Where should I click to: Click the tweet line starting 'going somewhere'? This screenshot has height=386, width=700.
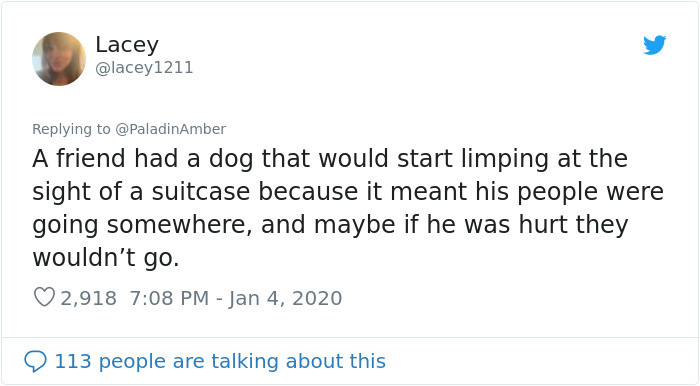[330, 225]
